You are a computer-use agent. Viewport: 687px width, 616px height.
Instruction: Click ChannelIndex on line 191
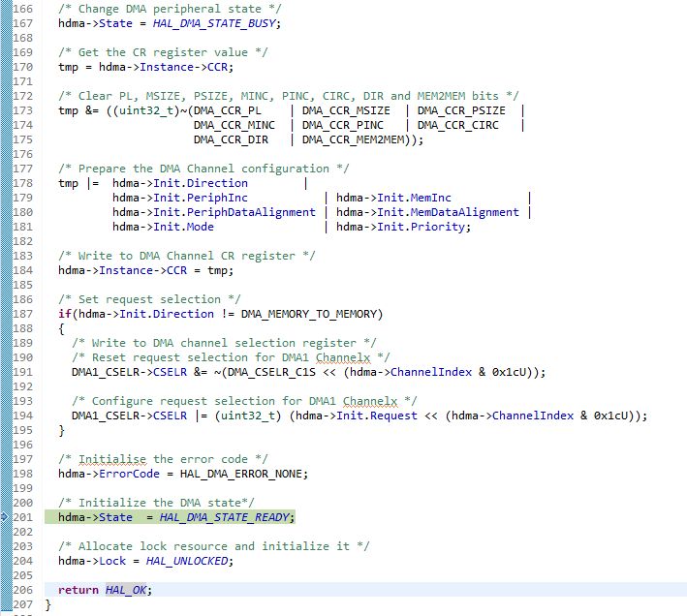click(x=430, y=372)
